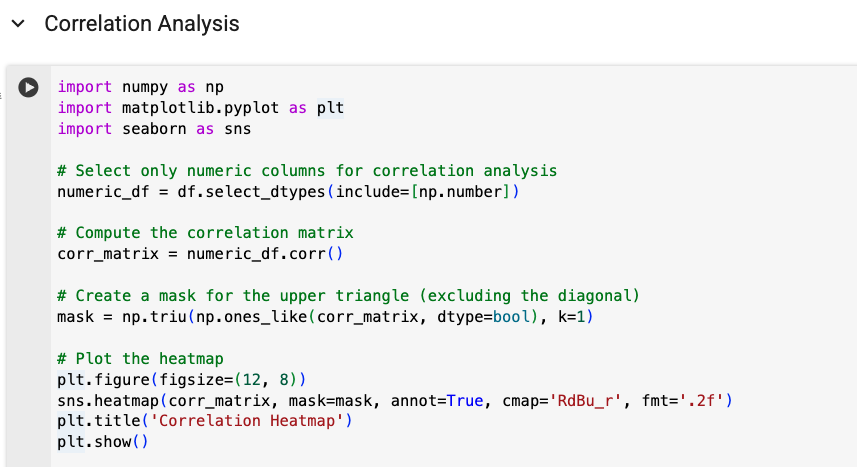
Task: Click the 'RdBu_r' colormap string
Action: [x=585, y=400]
